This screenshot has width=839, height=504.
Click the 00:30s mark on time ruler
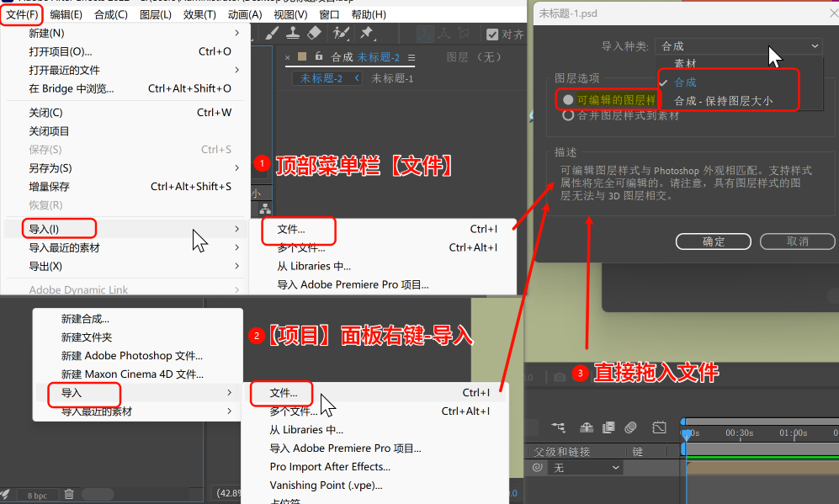[x=740, y=432]
